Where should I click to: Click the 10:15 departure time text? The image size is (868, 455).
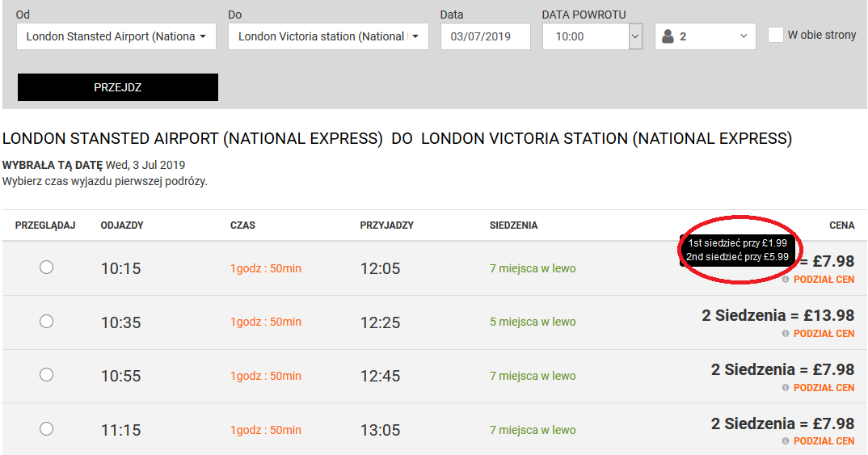click(x=120, y=268)
